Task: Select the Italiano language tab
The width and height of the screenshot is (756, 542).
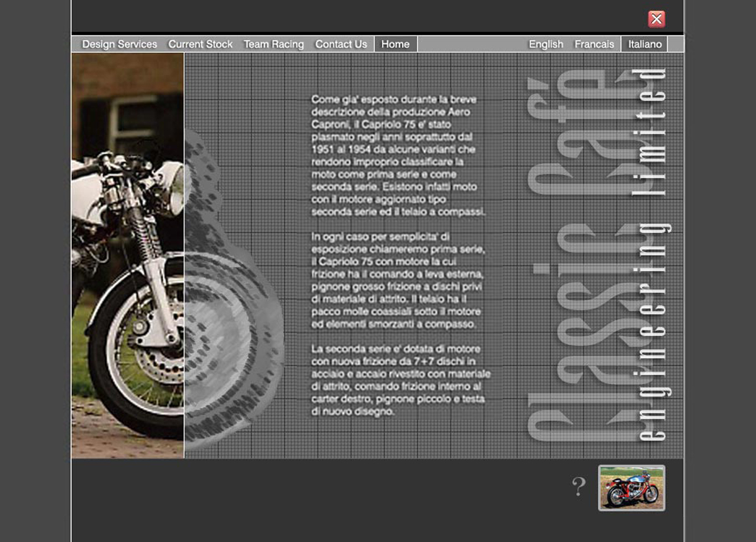Action: 644,44
